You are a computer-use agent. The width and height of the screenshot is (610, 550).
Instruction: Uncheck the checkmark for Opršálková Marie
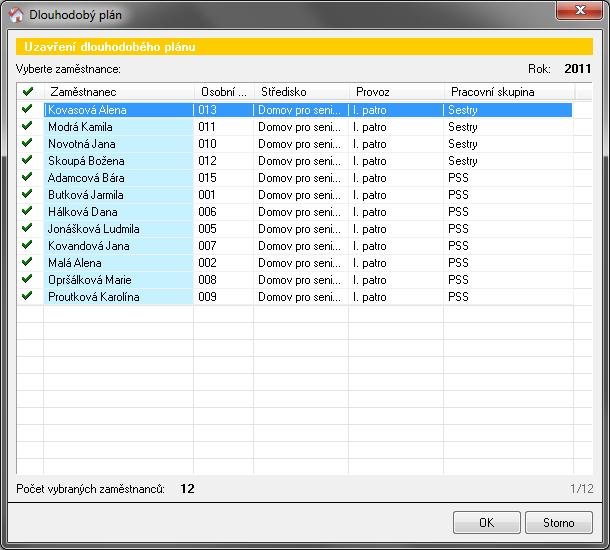(x=27, y=279)
